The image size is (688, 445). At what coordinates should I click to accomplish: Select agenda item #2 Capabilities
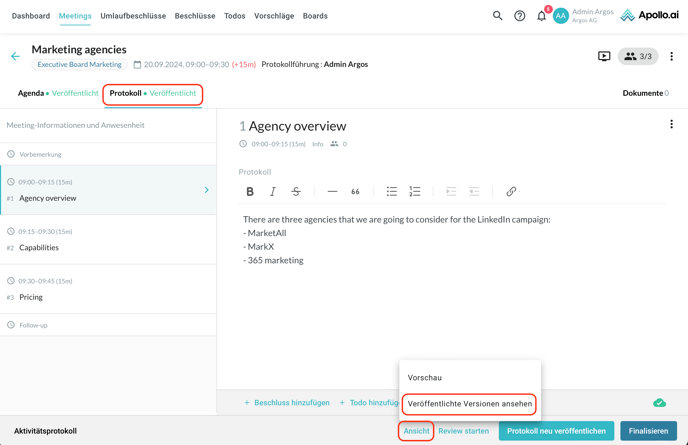39,247
